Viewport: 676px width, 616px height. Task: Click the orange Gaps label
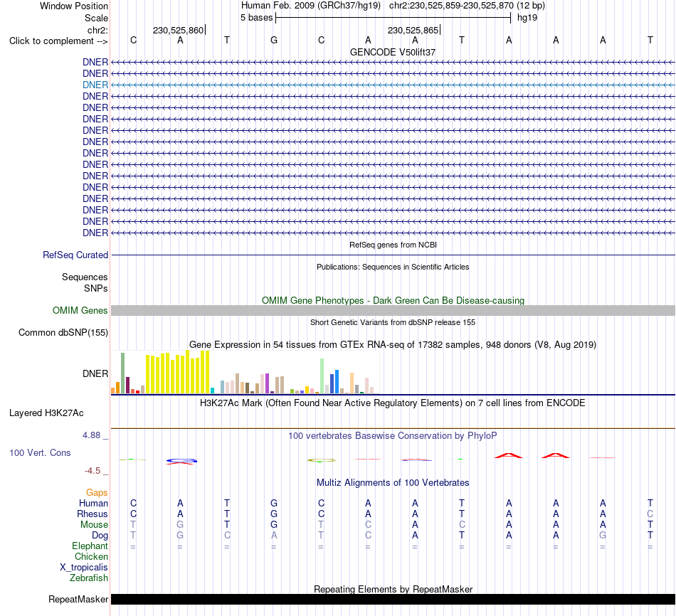pyautogui.click(x=97, y=493)
